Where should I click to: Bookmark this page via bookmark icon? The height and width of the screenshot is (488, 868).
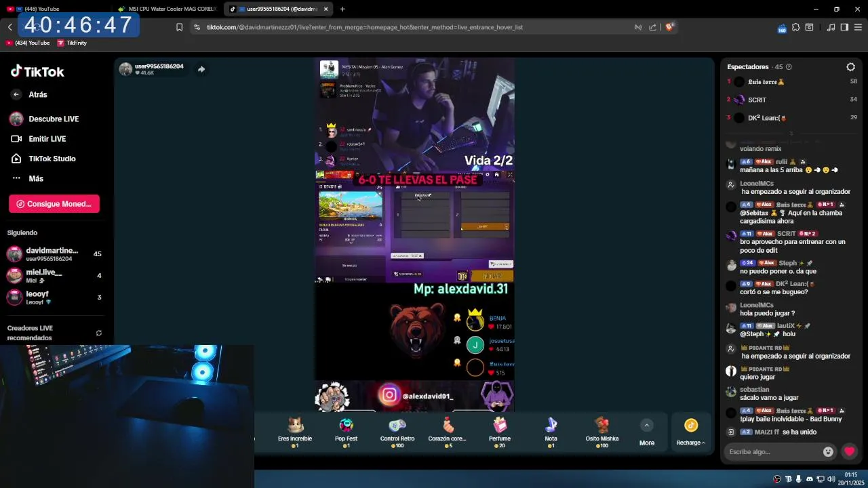pos(179,27)
